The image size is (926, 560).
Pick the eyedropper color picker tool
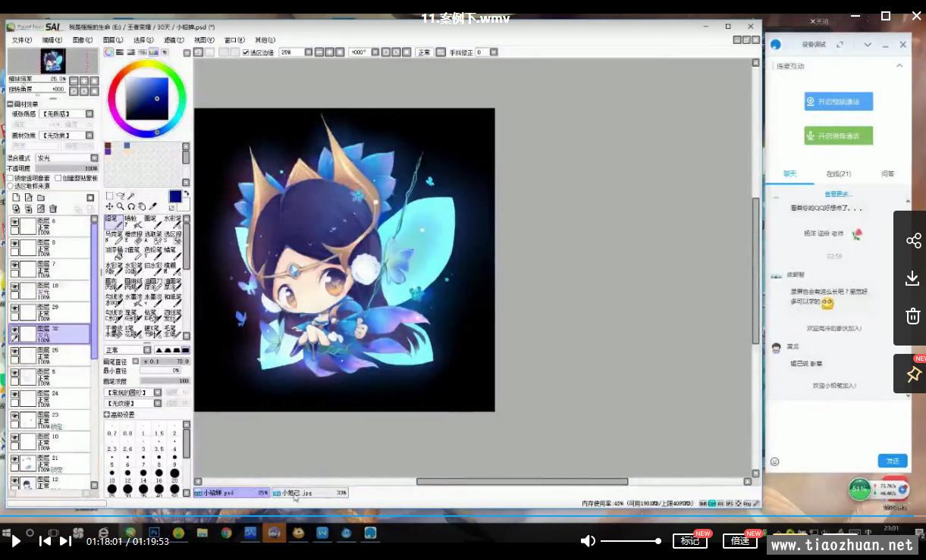coord(153,206)
